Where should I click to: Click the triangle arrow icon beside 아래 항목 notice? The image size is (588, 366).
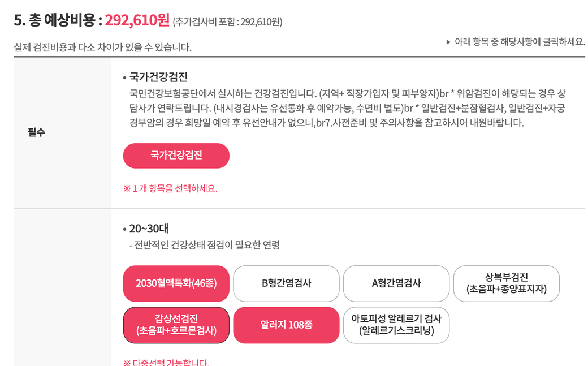449,42
